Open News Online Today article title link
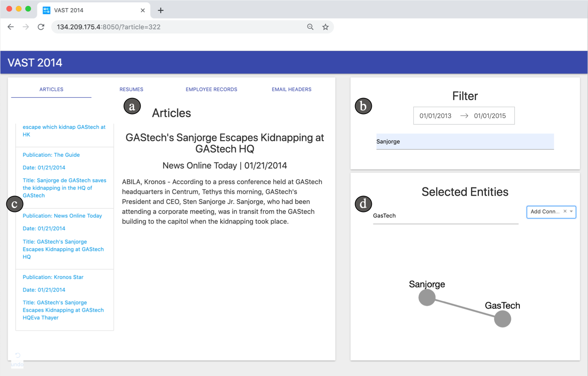This screenshot has width=588, height=376. [63, 249]
